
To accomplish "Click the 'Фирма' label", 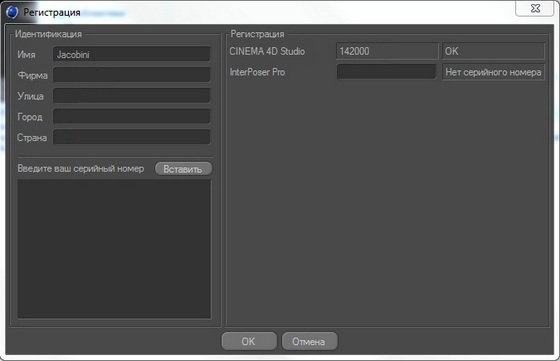I will [x=32, y=75].
